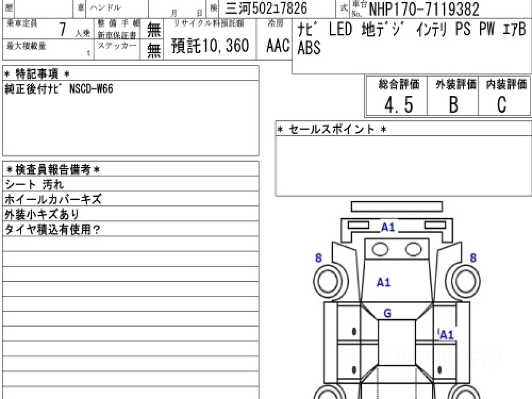Click the seating capacity value 7
The width and height of the screenshot is (532, 399).
(63, 30)
